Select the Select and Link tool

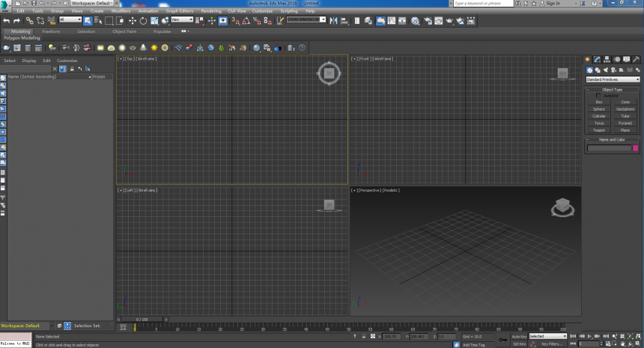(x=29, y=20)
